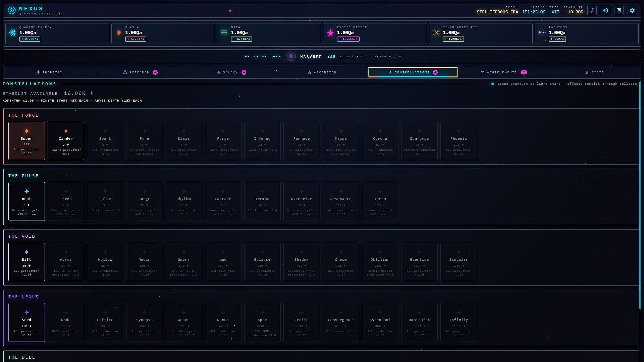Click the Spark star card
This screenshot has height=362, width=644.
(x=105, y=141)
